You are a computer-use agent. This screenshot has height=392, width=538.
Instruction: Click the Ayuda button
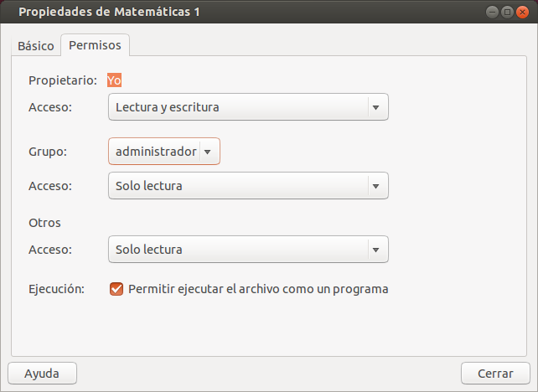42,373
